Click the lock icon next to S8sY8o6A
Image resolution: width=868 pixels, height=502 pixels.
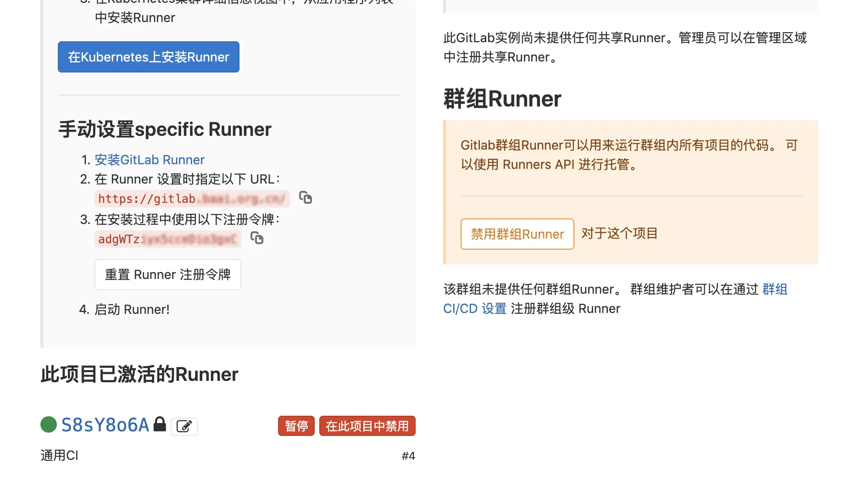tap(160, 424)
